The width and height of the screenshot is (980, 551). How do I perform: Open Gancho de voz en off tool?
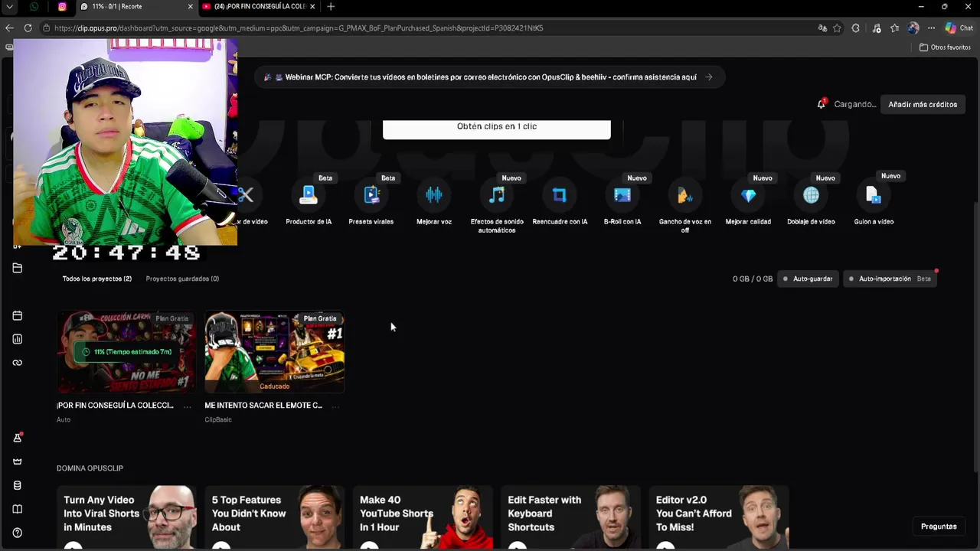coord(685,196)
